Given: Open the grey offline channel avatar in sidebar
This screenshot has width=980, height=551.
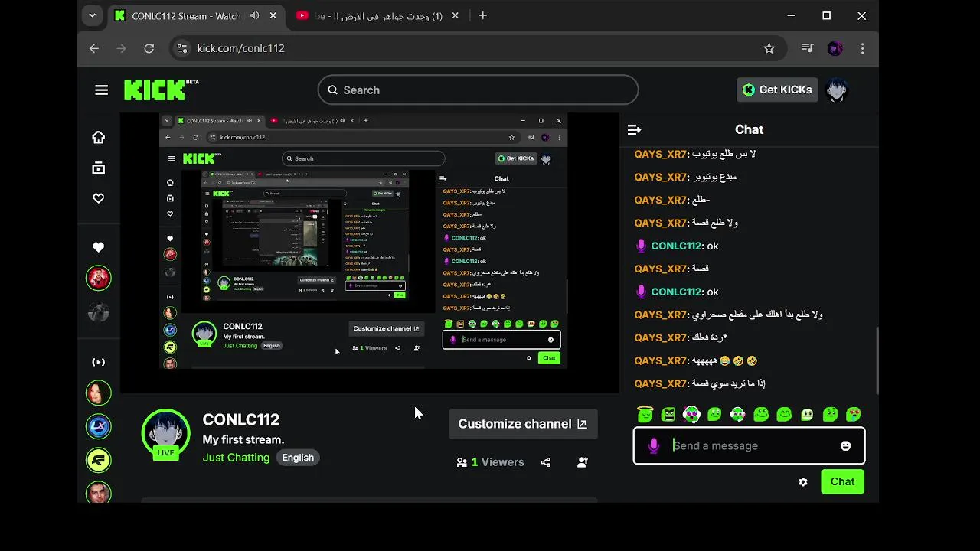Looking at the screenshot, I should (98, 311).
